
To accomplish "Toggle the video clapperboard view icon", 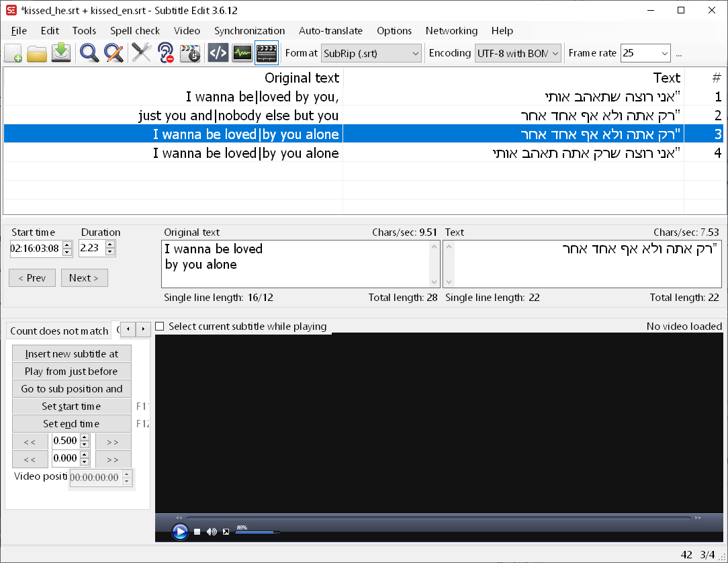I will coord(267,53).
